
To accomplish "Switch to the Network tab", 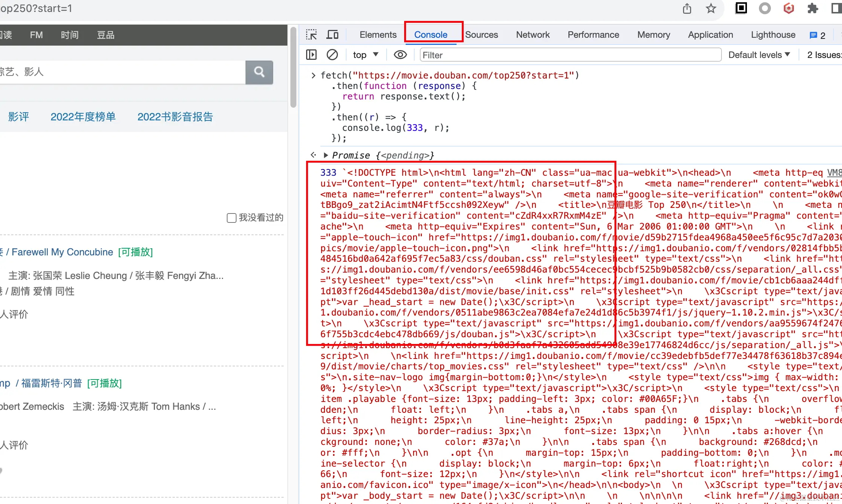I will point(533,35).
